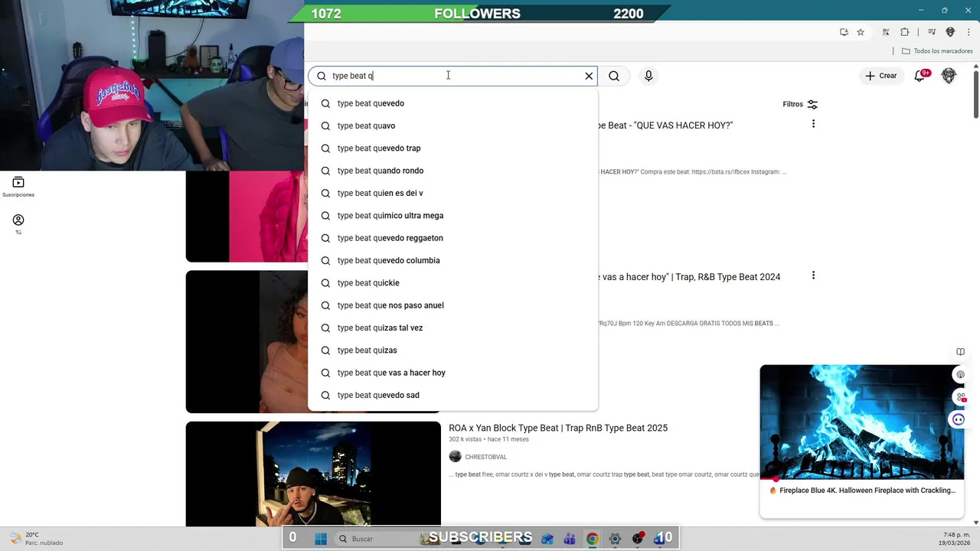This screenshot has height=551, width=980.
Task: Click the purple robot face widget icon
Action: click(x=959, y=419)
